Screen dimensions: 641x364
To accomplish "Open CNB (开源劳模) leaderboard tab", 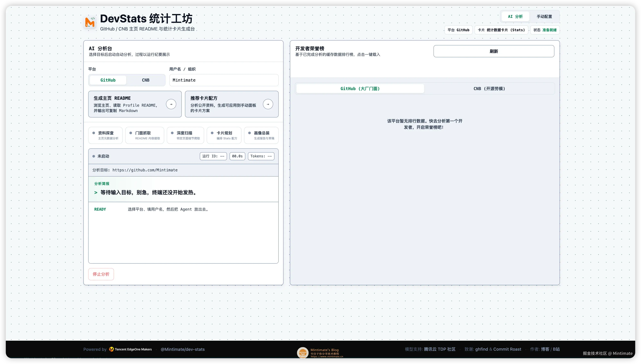I will 489,89.
